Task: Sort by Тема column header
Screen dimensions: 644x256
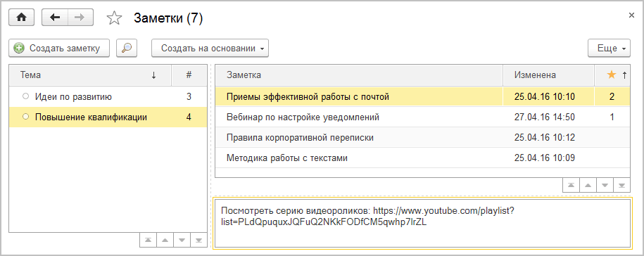Action: click(x=90, y=75)
